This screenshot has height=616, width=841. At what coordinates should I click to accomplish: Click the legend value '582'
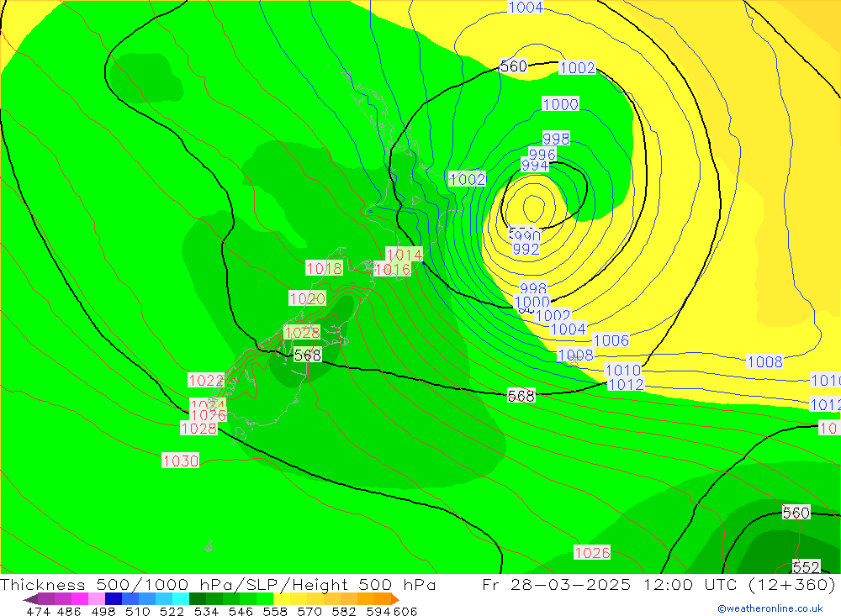point(344,611)
